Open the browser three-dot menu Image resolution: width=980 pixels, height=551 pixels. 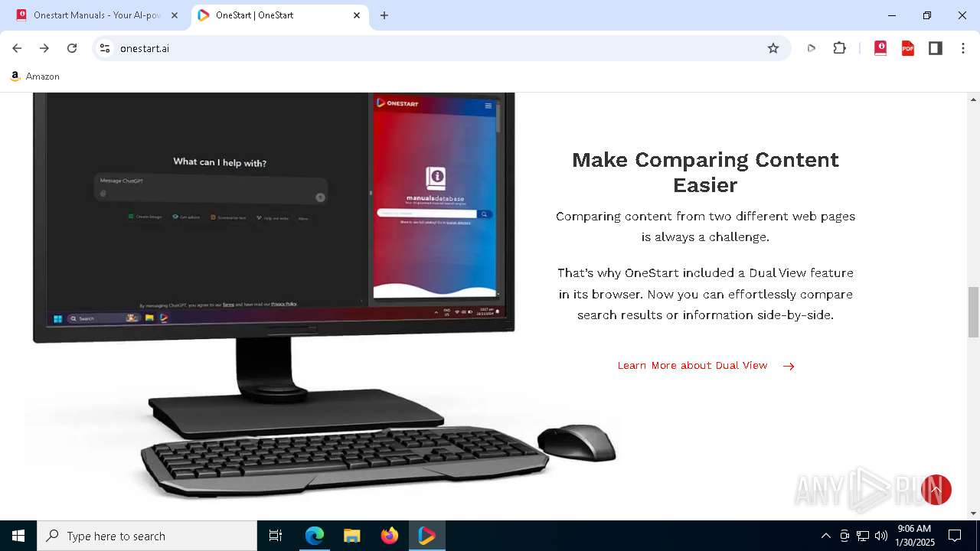click(963, 48)
